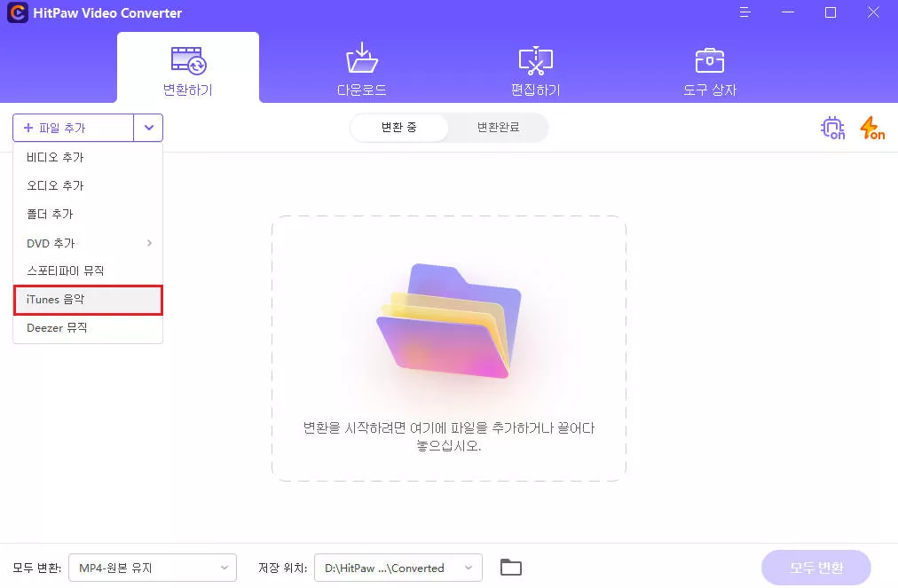Screen dimensions: 898x588
Task: Show the 변환완료 list
Action: pyautogui.click(x=499, y=127)
